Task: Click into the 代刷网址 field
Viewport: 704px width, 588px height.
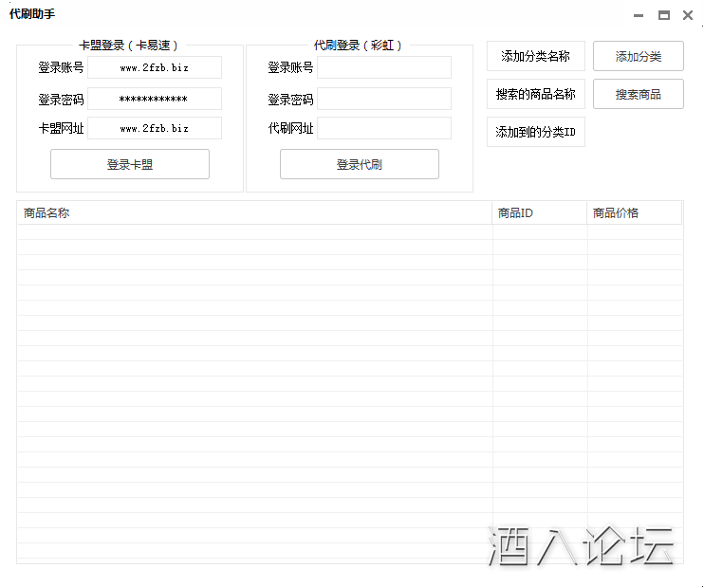Action: pyautogui.click(x=384, y=128)
